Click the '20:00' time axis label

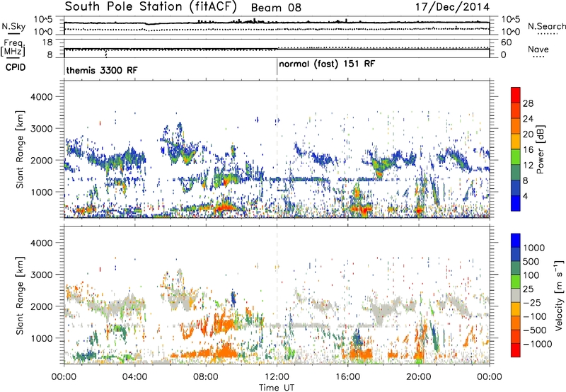(x=418, y=377)
